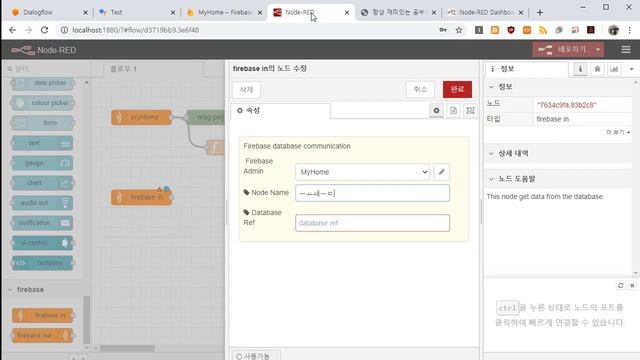Image resolution: width=640 pixels, height=360 pixels.
Task: Select the 정보 (Info) sidebar tab
Action: coord(527,69)
